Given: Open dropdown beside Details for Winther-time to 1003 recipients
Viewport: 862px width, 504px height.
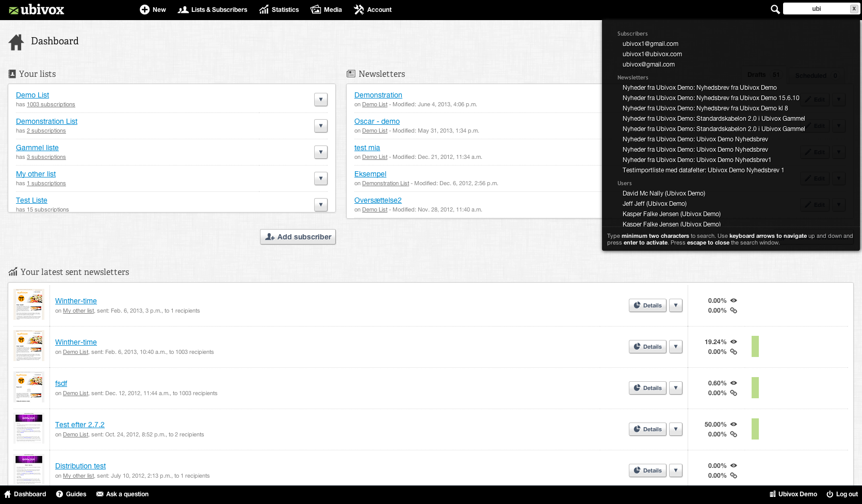Looking at the screenshot, I should click(676, 347).
